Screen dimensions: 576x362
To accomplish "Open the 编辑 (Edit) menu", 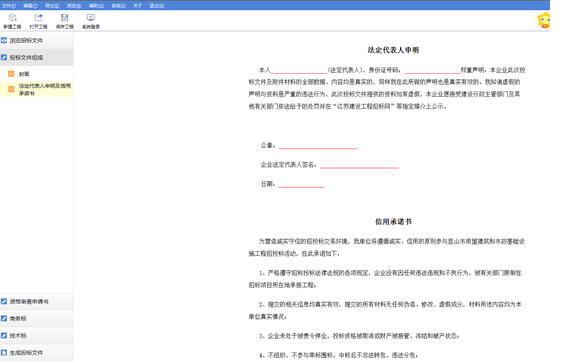I will tap(30, 6).
